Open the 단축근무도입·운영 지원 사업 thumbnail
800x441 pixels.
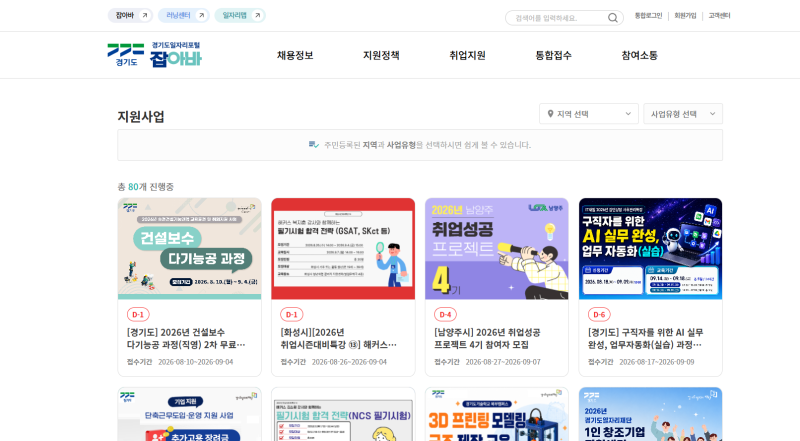pyautogui.click(x=189, y=414)
